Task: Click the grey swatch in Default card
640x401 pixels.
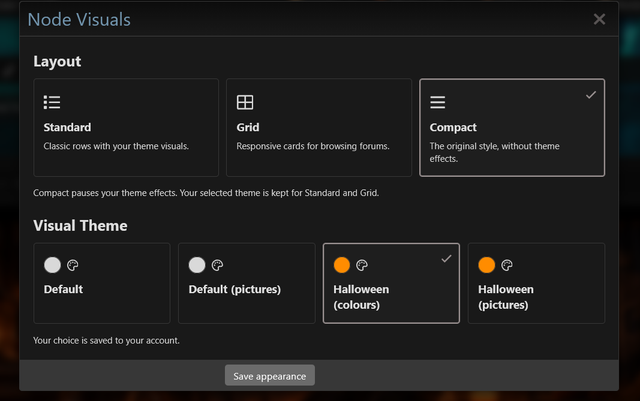Action: click(x=52, y=265)
